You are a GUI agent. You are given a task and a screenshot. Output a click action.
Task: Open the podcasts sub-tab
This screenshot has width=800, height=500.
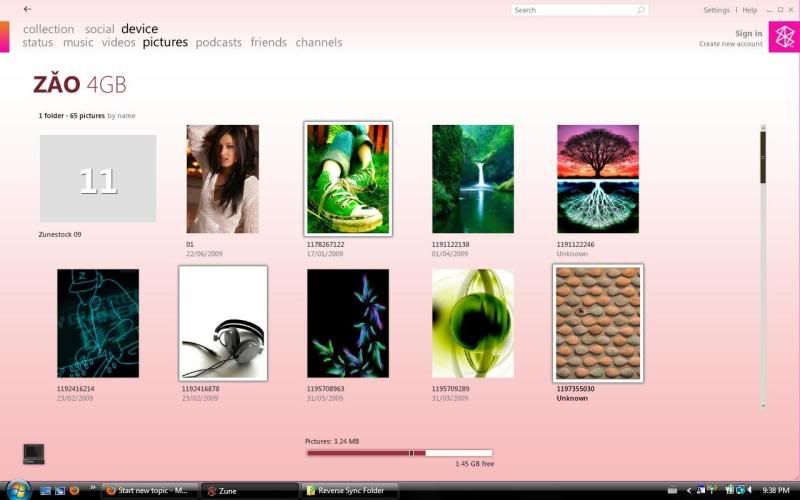(218, 42)
